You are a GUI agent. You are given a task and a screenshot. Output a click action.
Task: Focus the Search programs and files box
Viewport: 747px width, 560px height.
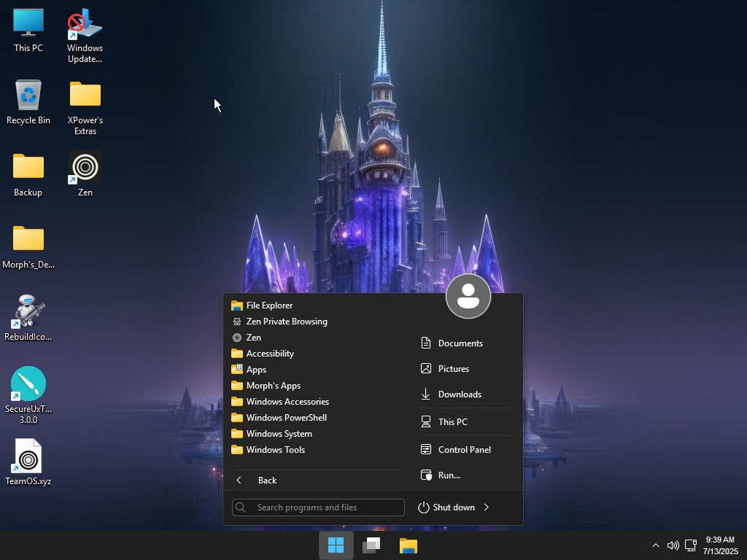click(318, 507)
